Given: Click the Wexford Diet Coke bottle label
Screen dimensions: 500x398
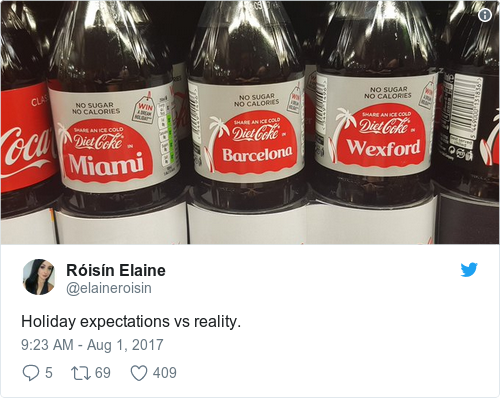Looking at the screenshot, I should 376,124.
